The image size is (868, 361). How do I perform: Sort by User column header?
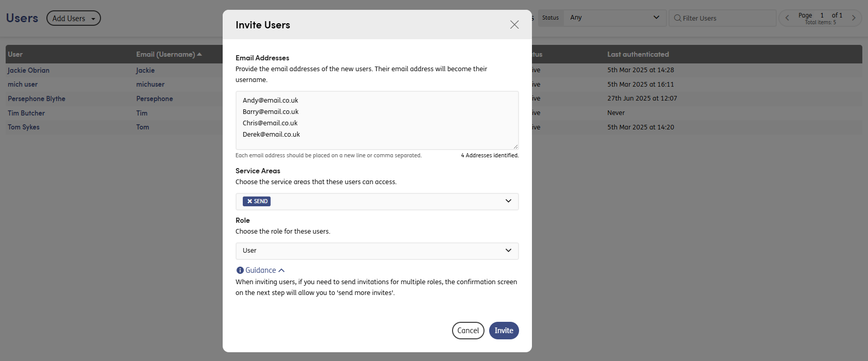(15, 54)
